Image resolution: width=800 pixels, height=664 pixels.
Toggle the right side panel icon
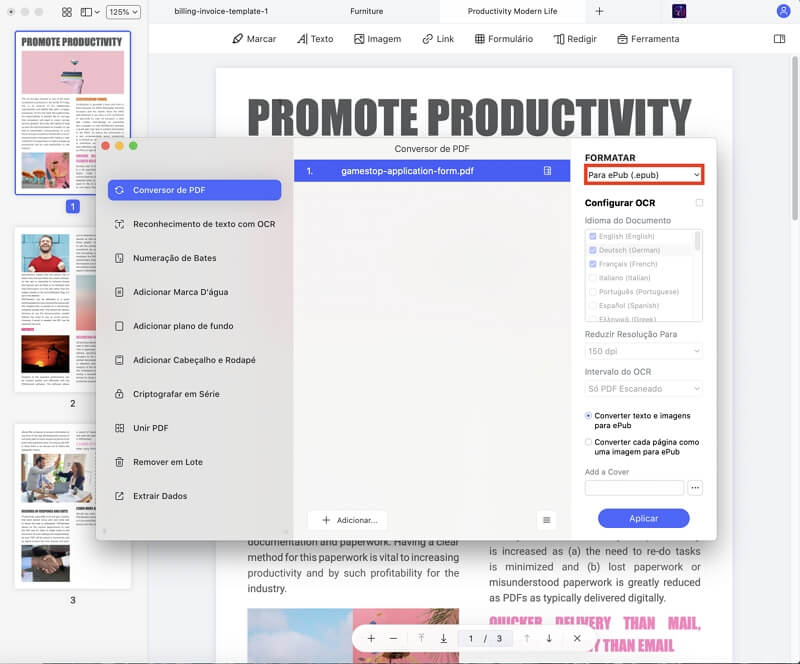pyautogui.click(x=779, y=39)
